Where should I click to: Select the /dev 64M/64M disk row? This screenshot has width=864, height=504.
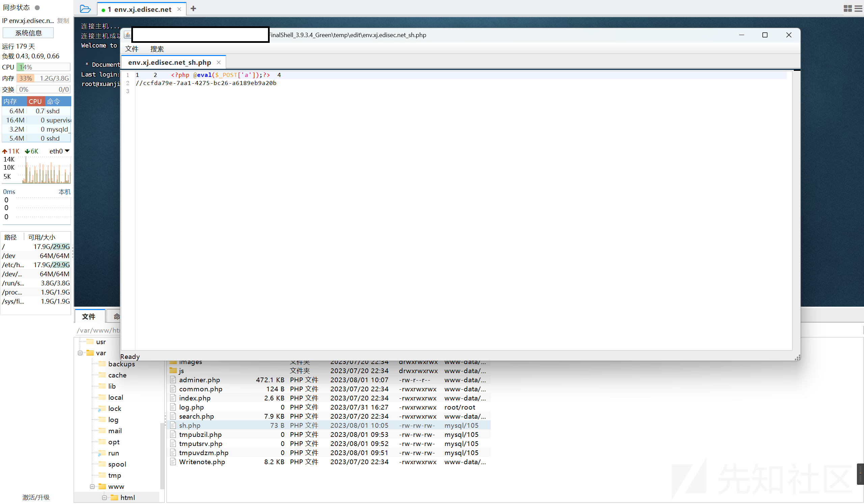[x=36, y=256]
